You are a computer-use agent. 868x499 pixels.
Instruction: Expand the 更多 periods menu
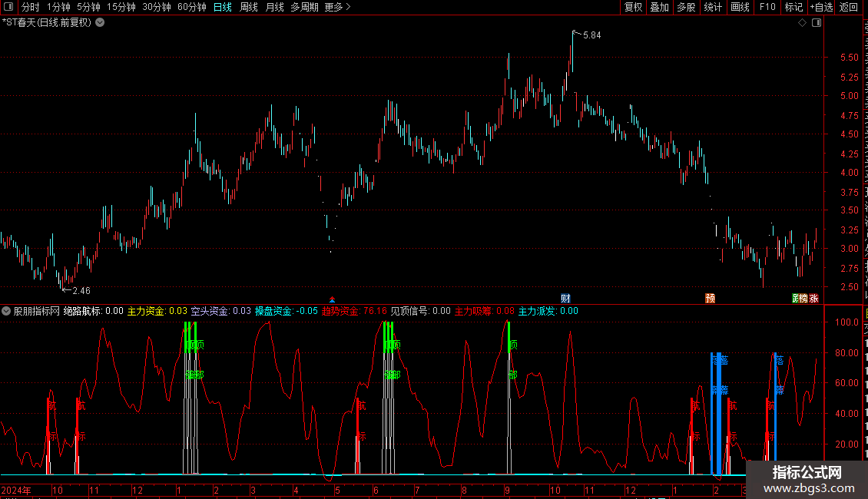337,7
